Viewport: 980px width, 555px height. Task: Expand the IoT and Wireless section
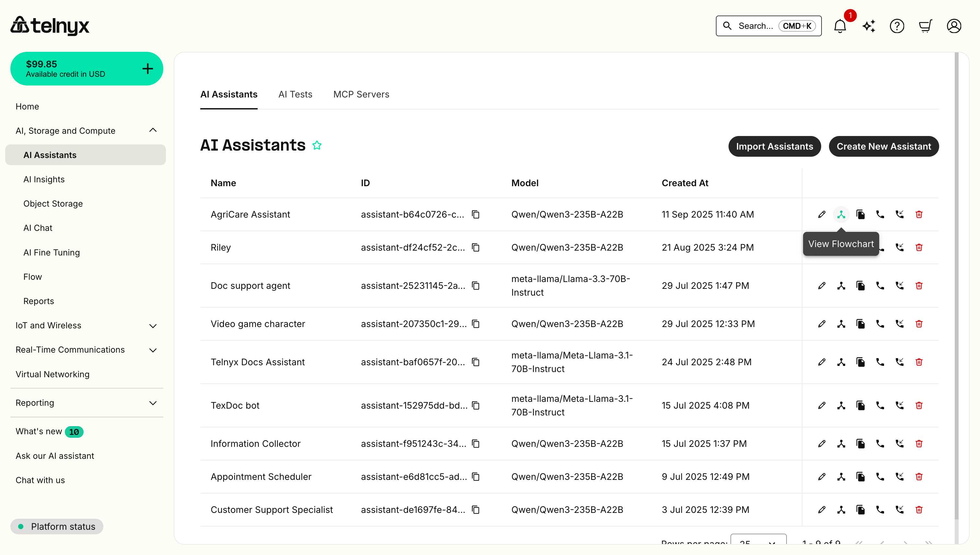click(x=153, y=326)
